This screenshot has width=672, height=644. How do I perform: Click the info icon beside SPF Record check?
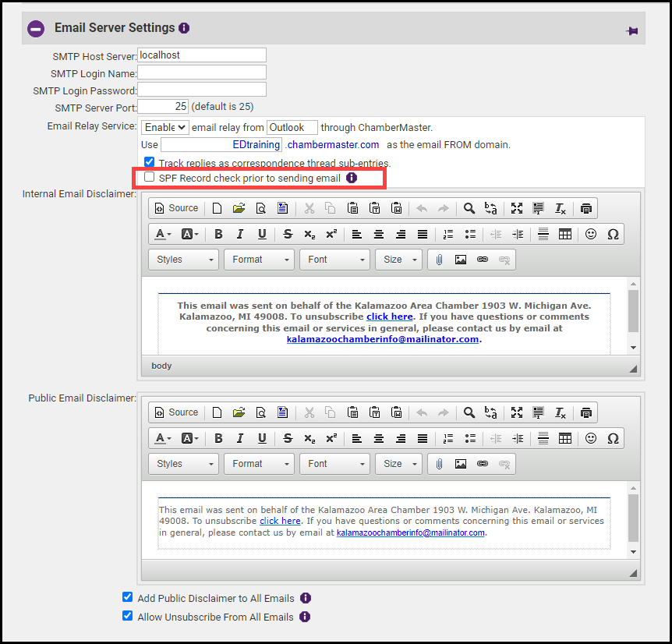352,178
